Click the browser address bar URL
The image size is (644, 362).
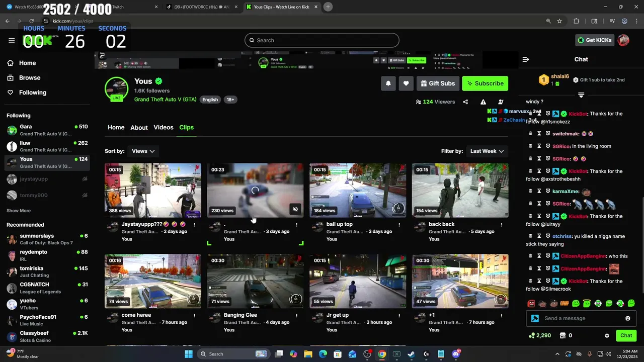point(73,21)
